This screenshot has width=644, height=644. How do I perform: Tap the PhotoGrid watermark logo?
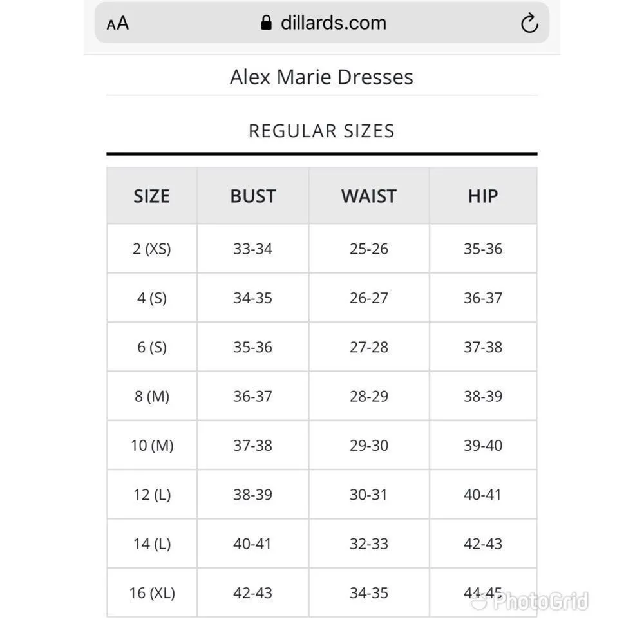(x=531, y=602)
